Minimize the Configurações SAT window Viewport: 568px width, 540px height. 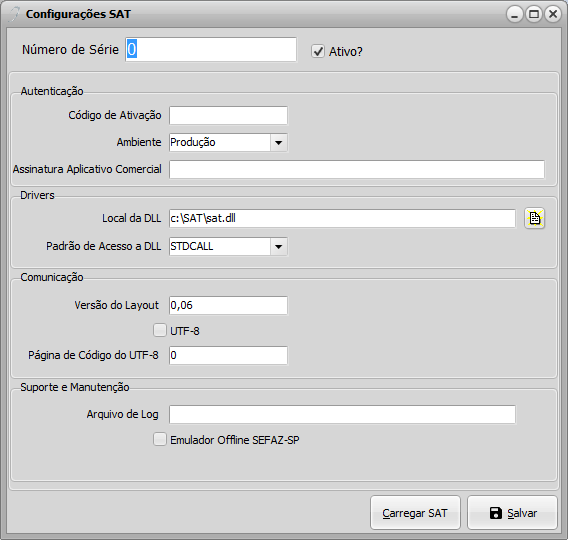(514, 14)
